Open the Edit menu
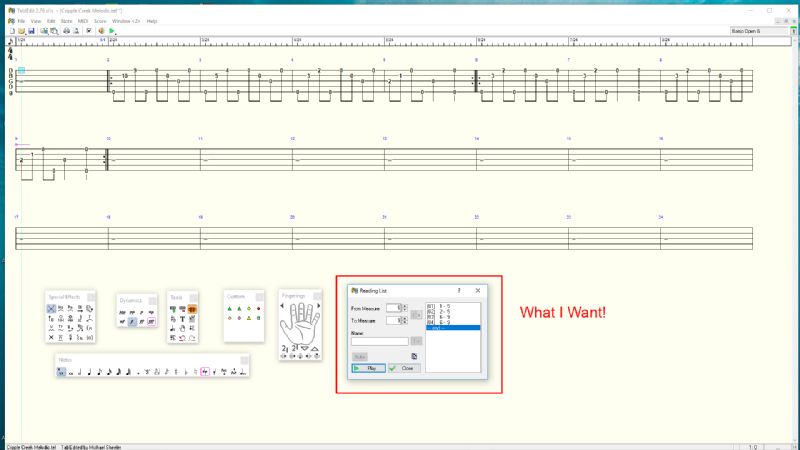This screenshot has height=450, width=800. click(x=51, y=21)
